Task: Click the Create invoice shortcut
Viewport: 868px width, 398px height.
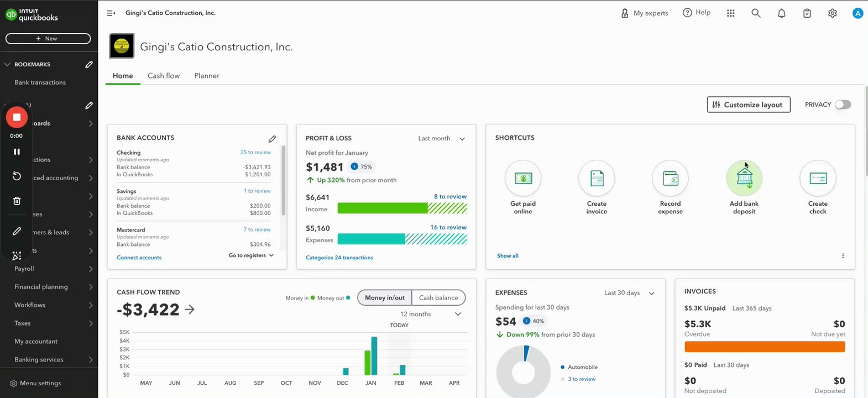Action: pyautogui.click(x=597, y=187)
